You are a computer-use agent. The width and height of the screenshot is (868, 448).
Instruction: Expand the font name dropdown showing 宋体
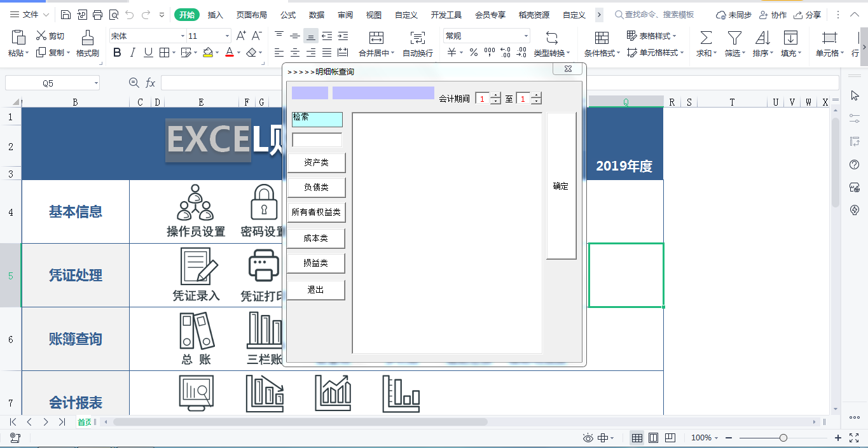click(x=183, y=36)
